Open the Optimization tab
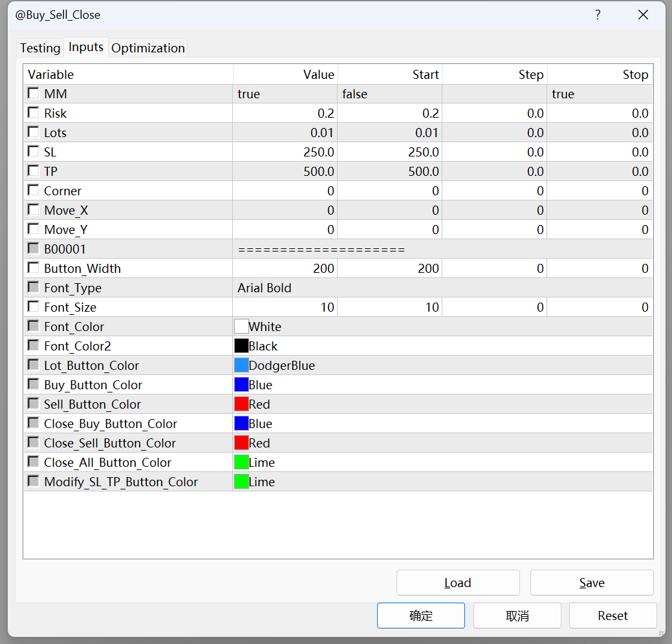Screen dimensions: 672x644 (x=148, y=48)
